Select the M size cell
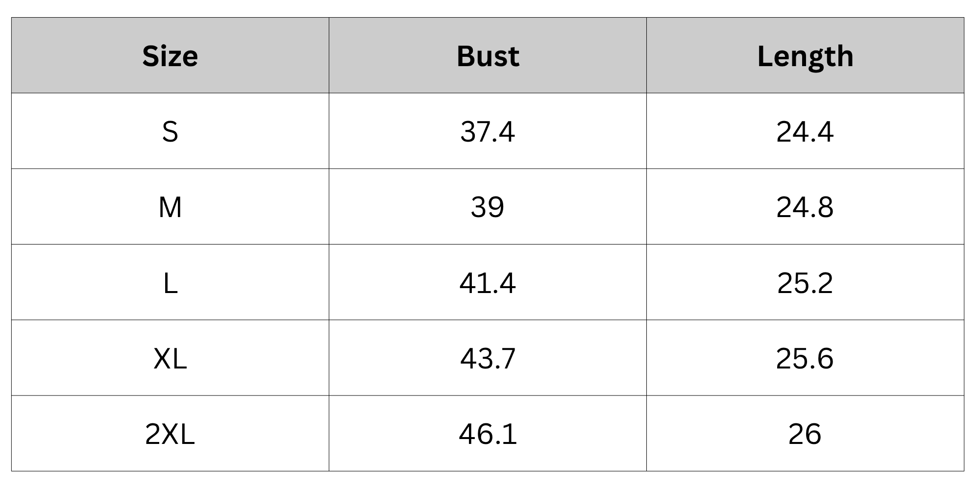Viewport: 980px width, 490px height. [x=170, y=207]
